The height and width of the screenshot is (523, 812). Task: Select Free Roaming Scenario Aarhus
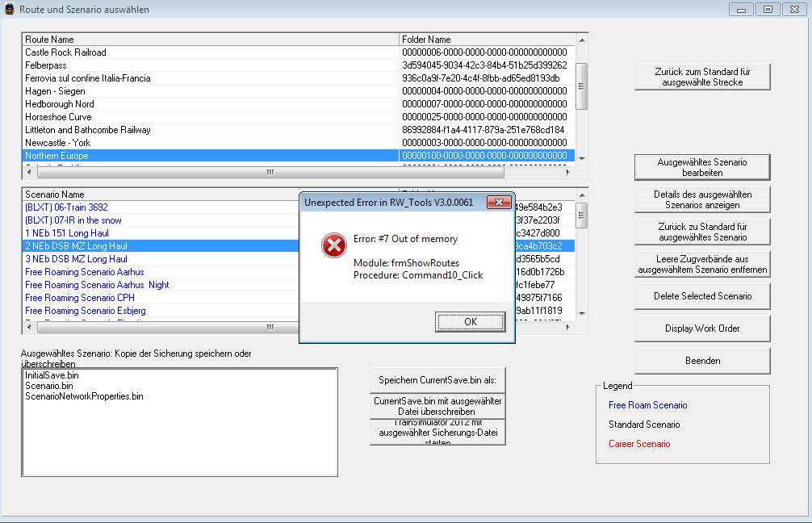[161, 272]
